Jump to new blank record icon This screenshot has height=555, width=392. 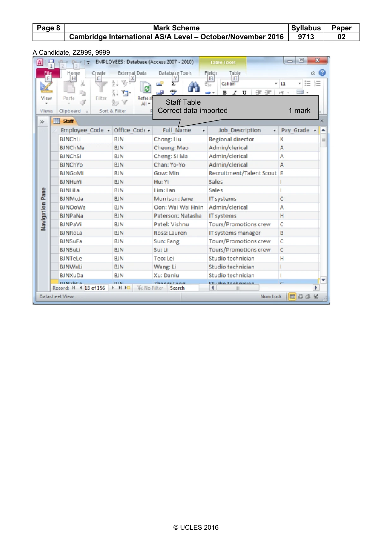(x=127, y=288)
